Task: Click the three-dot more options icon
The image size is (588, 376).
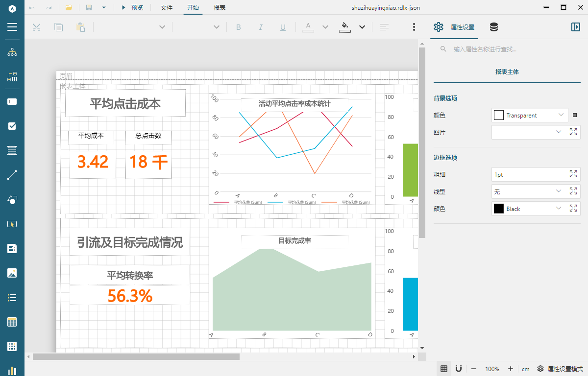Action: coord(414,27)
